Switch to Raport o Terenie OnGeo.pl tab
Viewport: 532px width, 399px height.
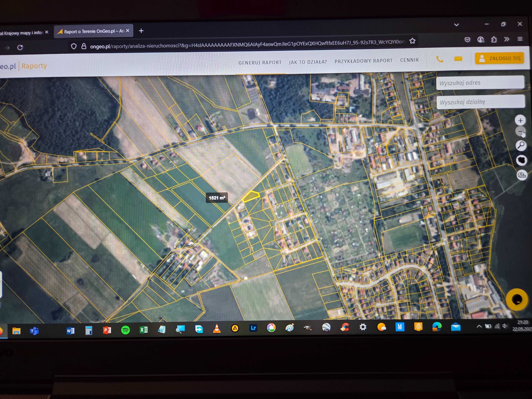(93, 31)
